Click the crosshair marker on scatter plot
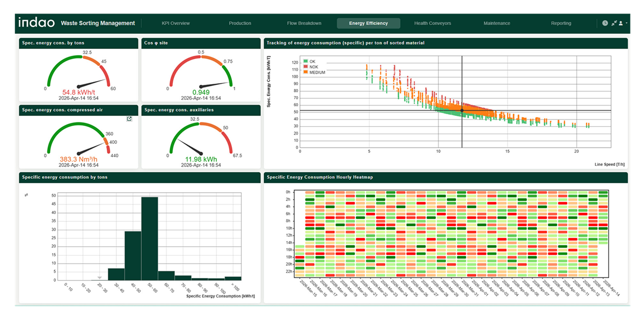Screen dimensions: 644x322 462,111
